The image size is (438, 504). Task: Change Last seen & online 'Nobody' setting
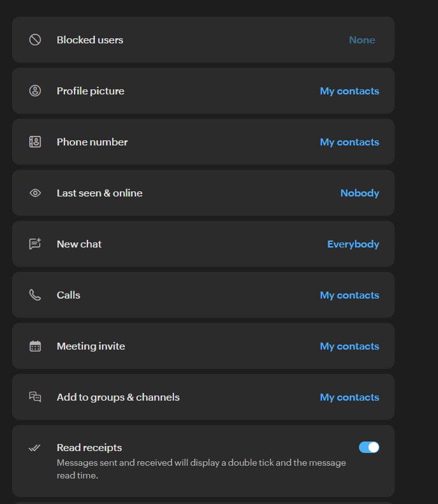360,193
